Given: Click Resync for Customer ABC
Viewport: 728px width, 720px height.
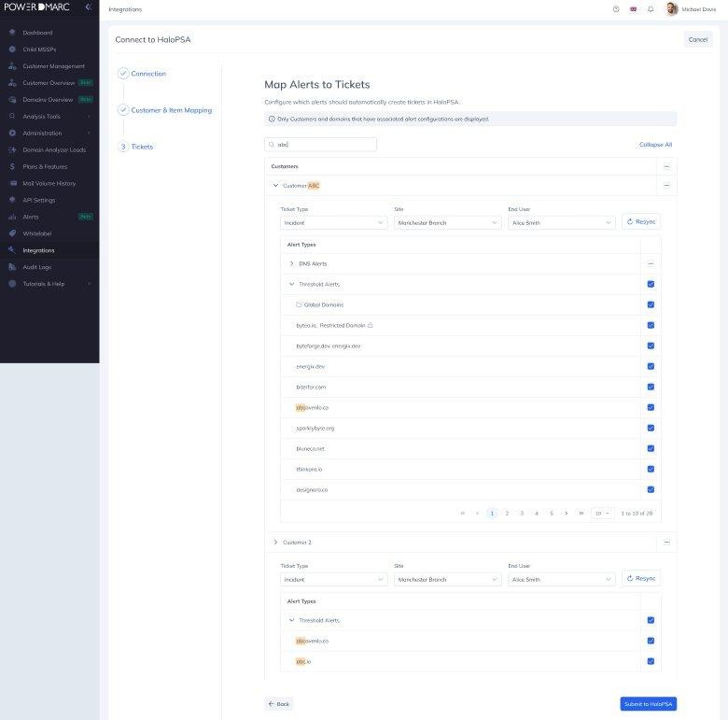Looking at the screenshot, I should pos(641,222).
